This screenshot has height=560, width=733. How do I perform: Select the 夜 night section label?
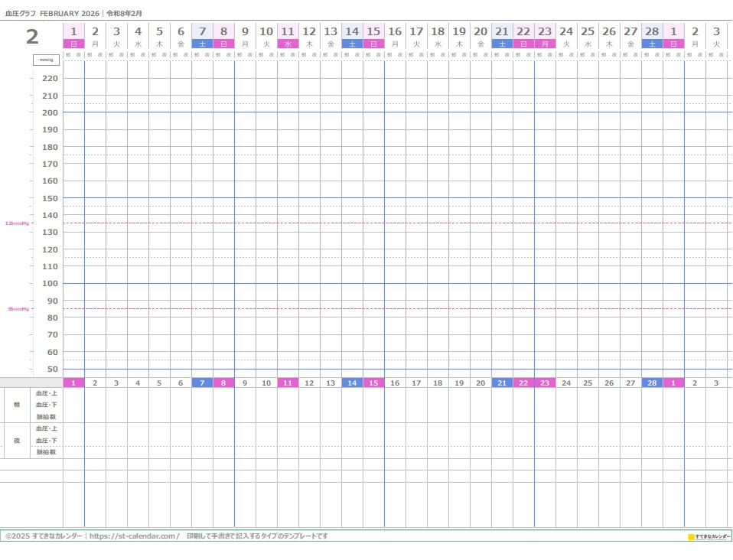pyautogui.click(x=17, y=441)
